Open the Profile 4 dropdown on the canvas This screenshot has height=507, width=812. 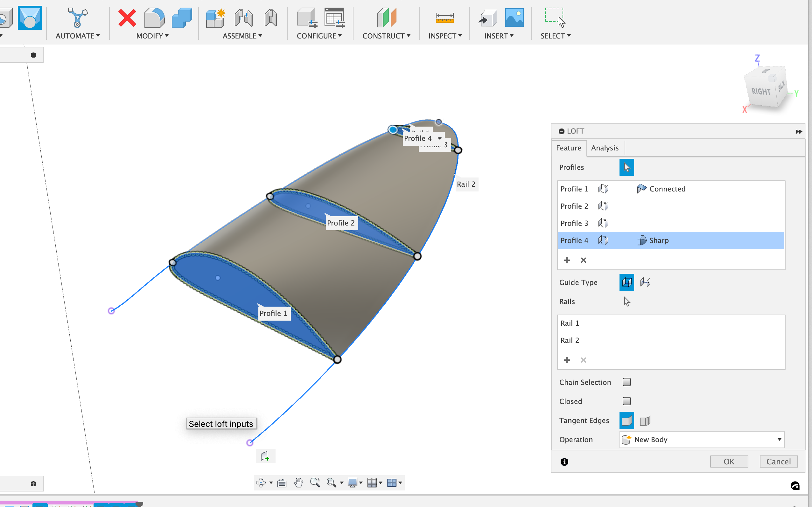pyautogui.click(x=439, y=138)
